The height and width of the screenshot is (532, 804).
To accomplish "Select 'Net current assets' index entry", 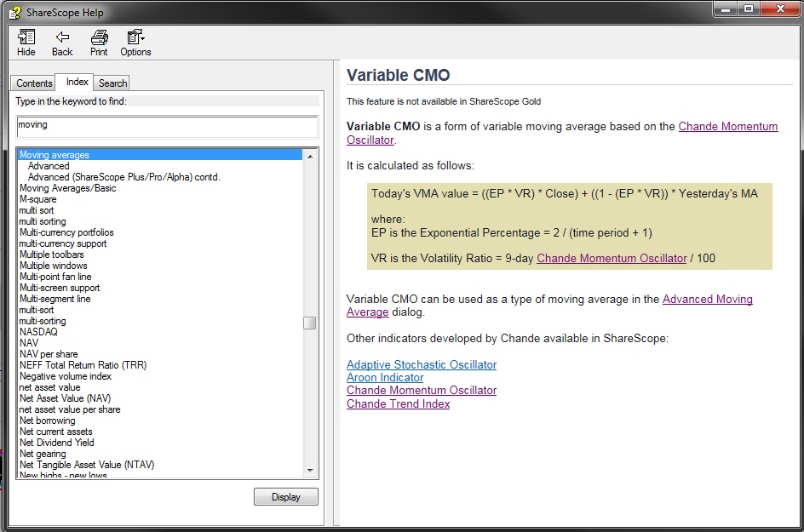I will click(55, 432).
